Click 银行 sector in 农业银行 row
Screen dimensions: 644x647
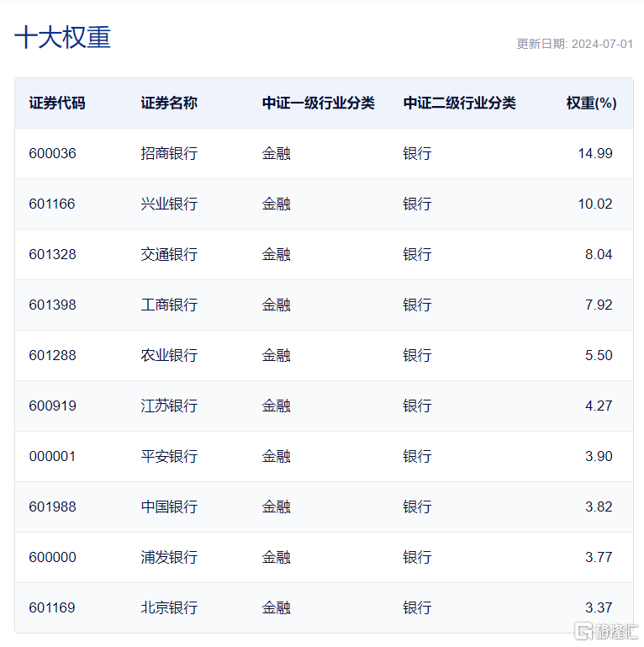[x=417, y=355]
